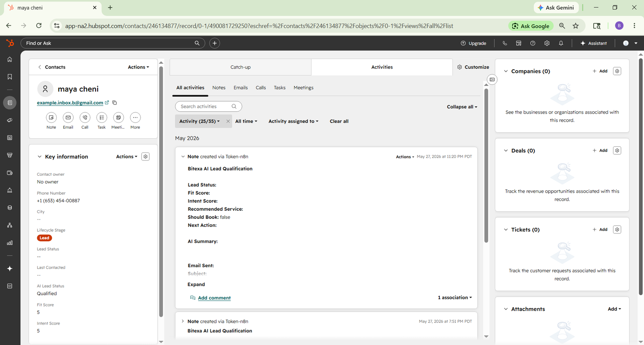Open Help question mark icon
This screenshot has height=345, width=644.
coord(533,43)
